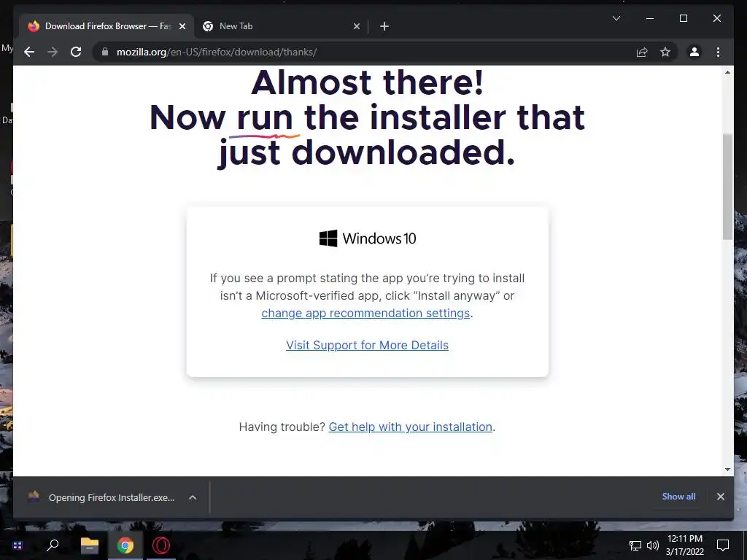Open the Windows Start menu
Image resolution: width=747 pixels, height=560 pixels.
pyautogui.click(x=18, y=545)
